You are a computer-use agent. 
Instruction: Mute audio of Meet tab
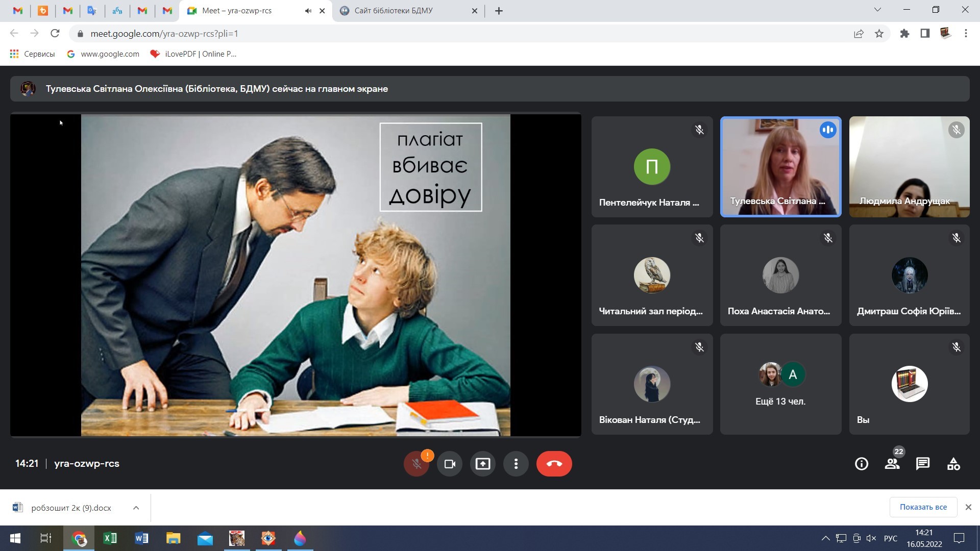tap(308, 11)
